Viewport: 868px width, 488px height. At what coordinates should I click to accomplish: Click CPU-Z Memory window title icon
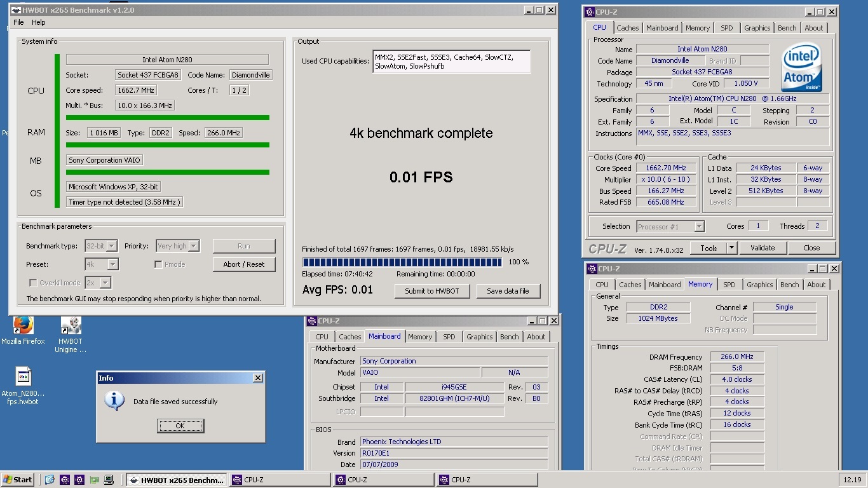(x=592, y=269)
